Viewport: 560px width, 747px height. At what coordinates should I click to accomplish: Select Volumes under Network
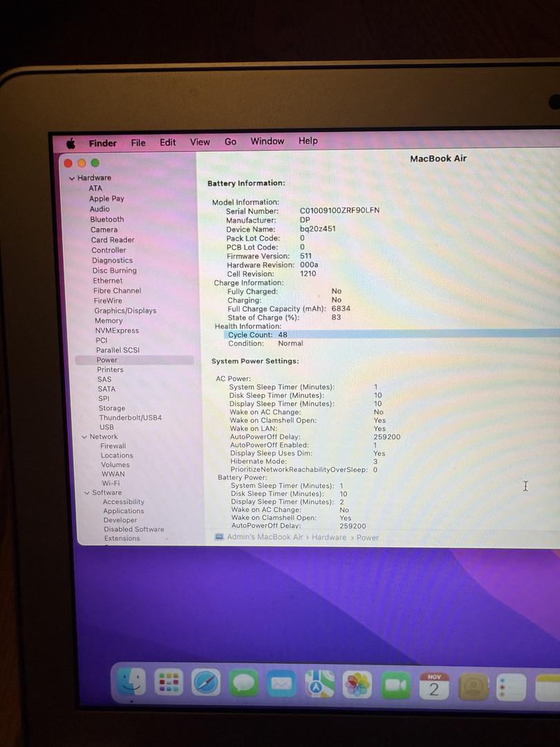click(x=115, y=465)
